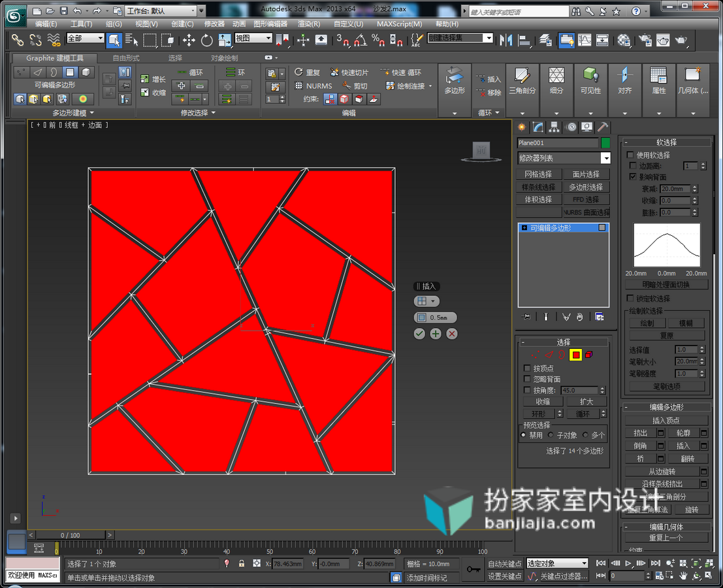Image resolution: width=723 pixels, height=588 pixels.
Task: Confirm the inset caddy with OK checkmark
Action: tap(419, 333)
